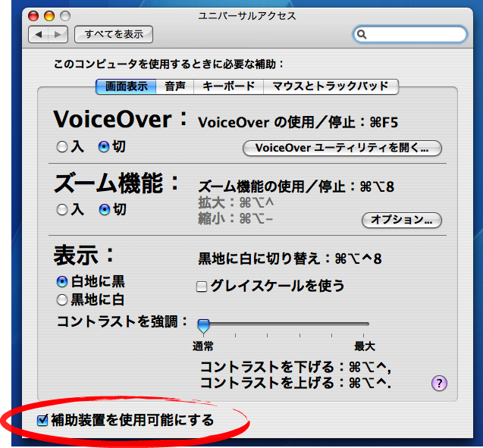Click the magnifying glass search icon
This screenshot has width=483, height=448.
(362, 35)
